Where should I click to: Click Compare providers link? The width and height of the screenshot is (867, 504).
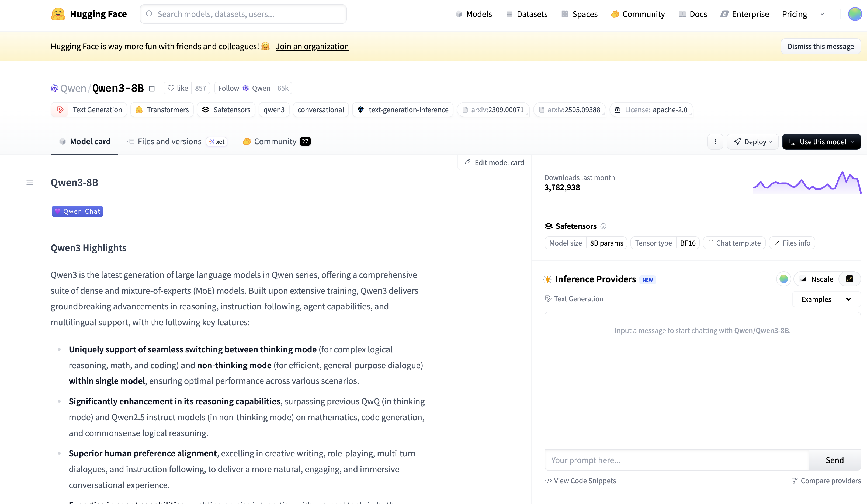pos(826,481)
